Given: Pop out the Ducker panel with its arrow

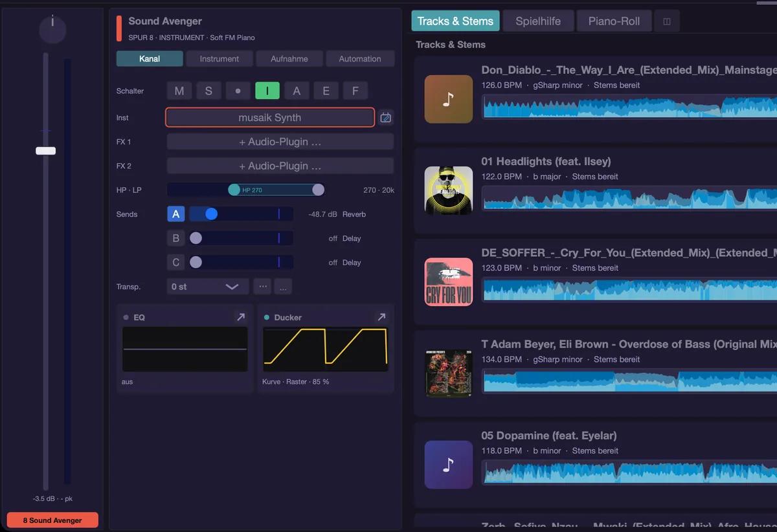Looking at the screenshot, I should tap(381, 317).
